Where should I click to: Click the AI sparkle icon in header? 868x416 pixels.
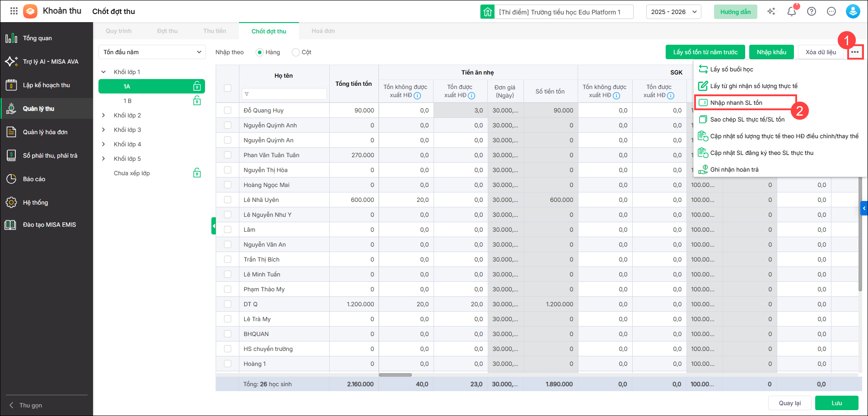(771, 12)
